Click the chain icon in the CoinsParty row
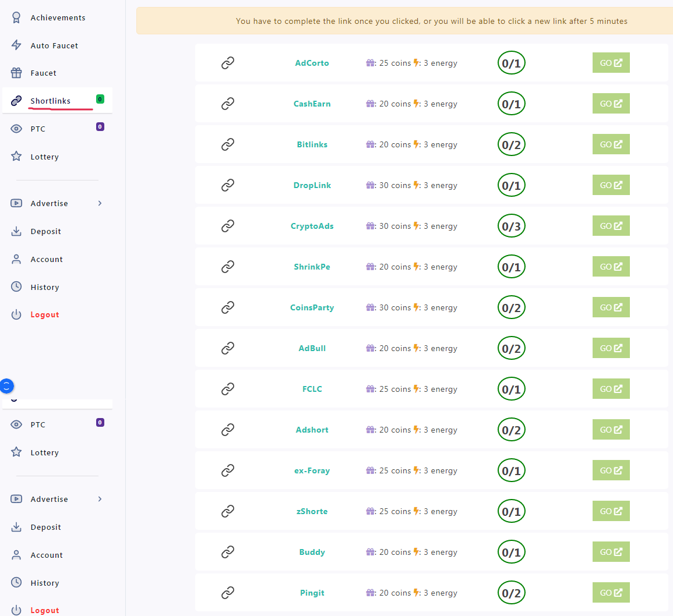Viewport: 673px width, 616px height. tap(228, 307)
